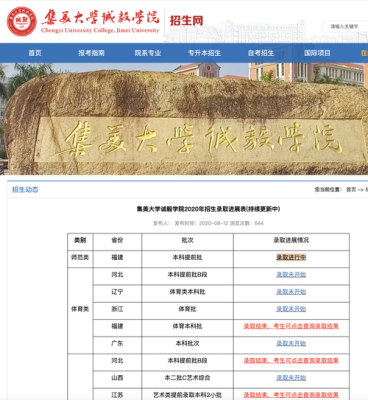Open the 招生动态 section heading

click(x=25, y=190)
